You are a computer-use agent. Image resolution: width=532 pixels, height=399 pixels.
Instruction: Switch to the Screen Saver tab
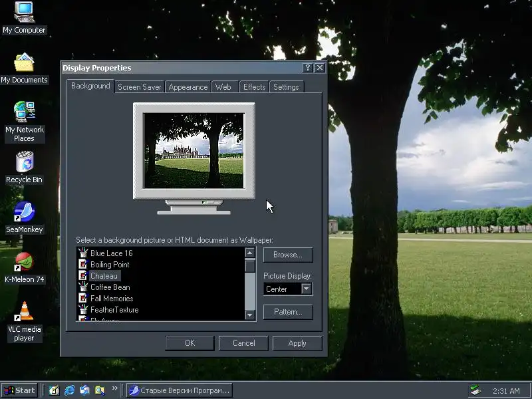(x=140, y=87)
